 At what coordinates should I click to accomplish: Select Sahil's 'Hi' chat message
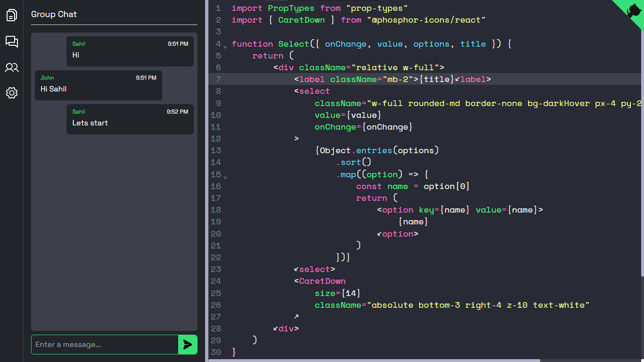pos(130,51)
